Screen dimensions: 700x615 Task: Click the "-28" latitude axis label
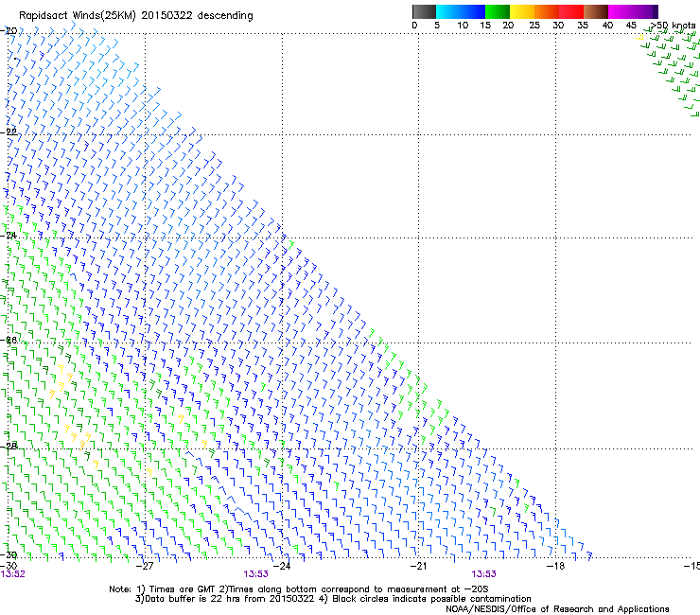point(9,447)
